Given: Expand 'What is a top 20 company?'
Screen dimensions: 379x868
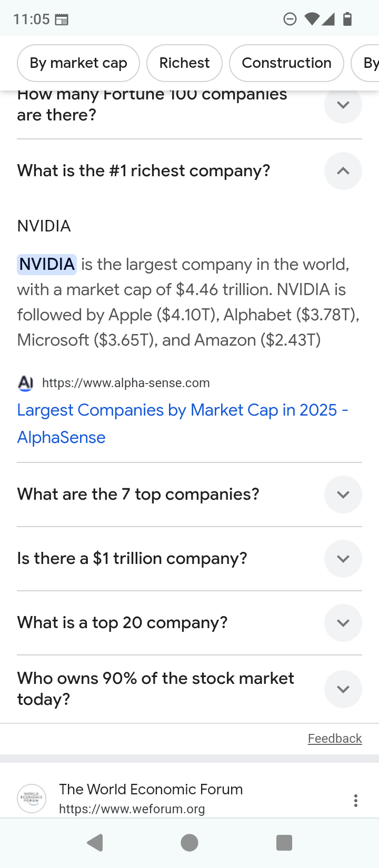Looking at the screenshot, I should (x=343, y=623).
